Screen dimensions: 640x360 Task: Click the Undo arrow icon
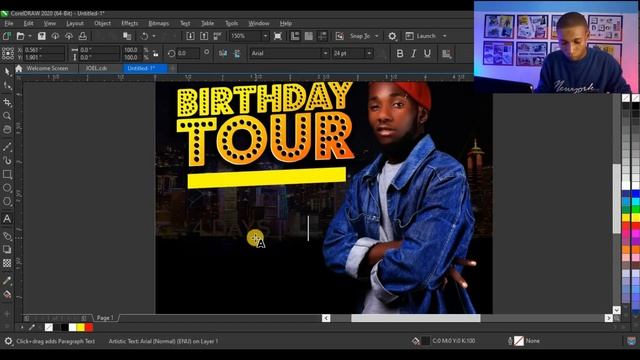144,36
